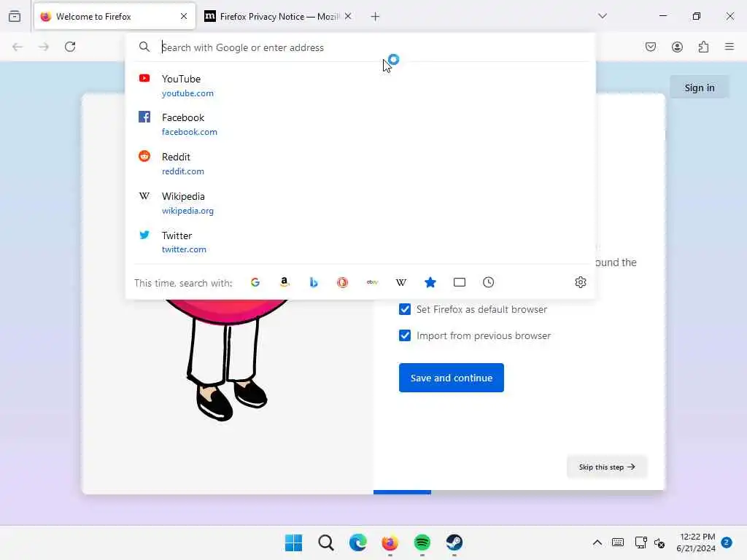Search this time with DuckDuckGo icon
The image size is (747, 560).
point(343,282)
